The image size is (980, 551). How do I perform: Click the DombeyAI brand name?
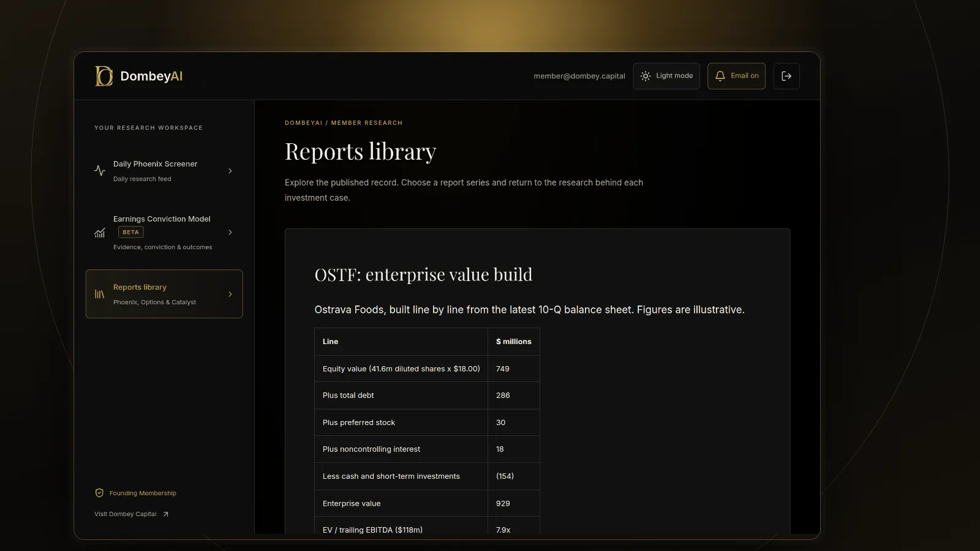151,76
